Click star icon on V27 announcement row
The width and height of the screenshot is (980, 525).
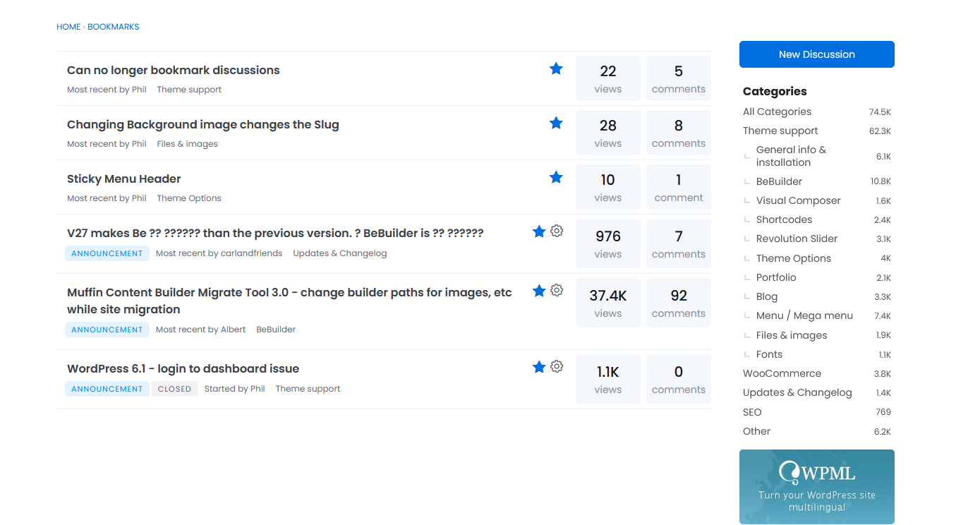[539, 231]
